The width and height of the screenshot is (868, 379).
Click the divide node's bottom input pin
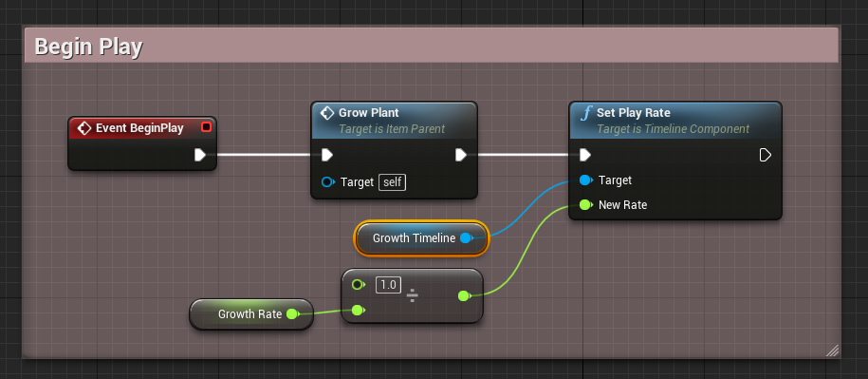(359, 310)
